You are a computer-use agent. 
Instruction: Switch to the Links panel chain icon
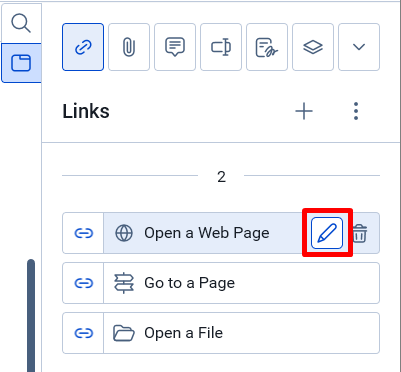[83, 47]
